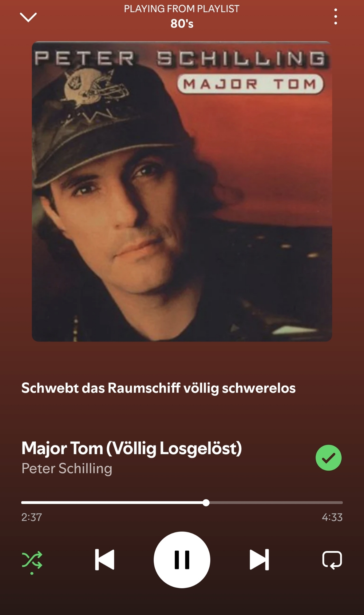Tap the PLAYING FROM PLAYLIST header text
The width and height of the screenshot is (364, 615).
coord(182,9)
